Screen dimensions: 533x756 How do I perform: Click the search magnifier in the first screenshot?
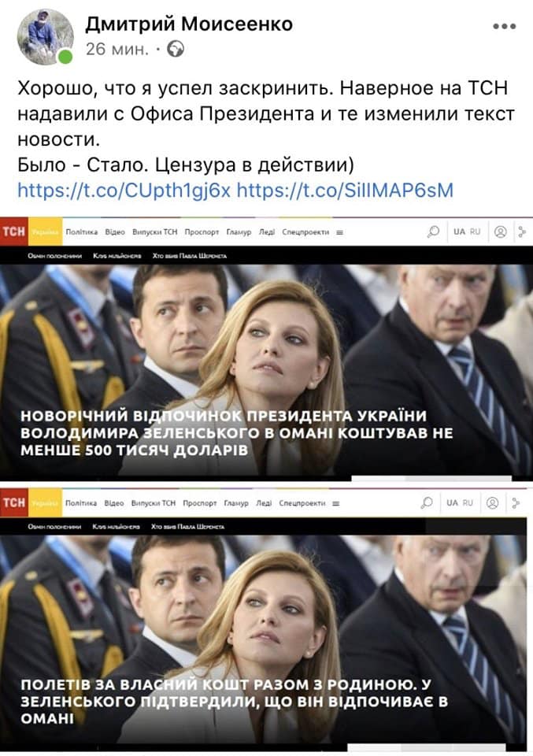(433, 232)
